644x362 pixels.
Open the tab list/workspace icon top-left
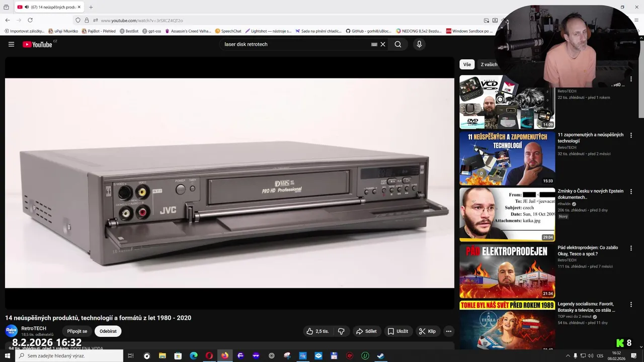point(6,7)
